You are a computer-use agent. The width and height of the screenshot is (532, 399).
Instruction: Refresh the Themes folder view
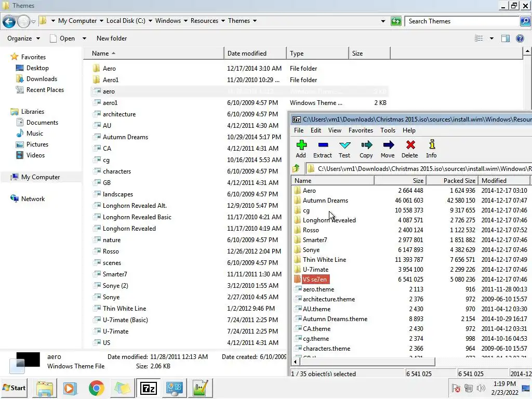coord(396,21)
